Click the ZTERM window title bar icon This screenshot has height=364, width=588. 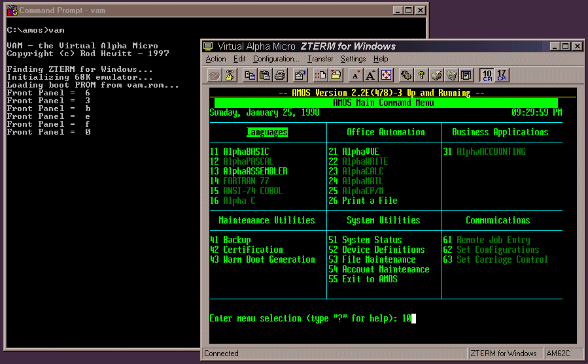[x=208, y=46]
